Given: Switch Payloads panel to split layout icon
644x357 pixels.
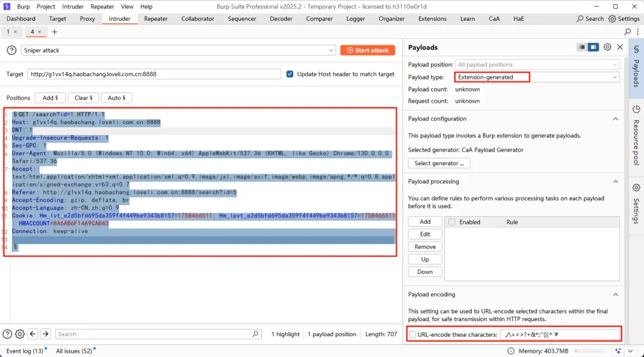Looking at the screenshot, I should [x=593, y=47].
